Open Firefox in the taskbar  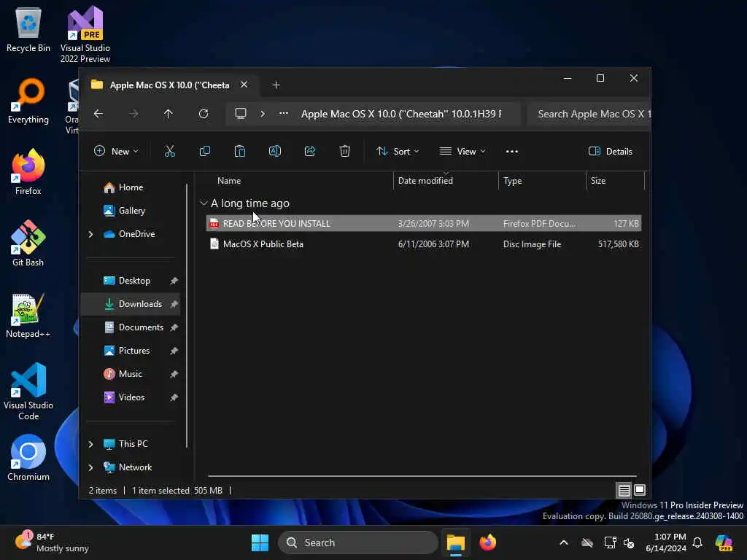487,542
